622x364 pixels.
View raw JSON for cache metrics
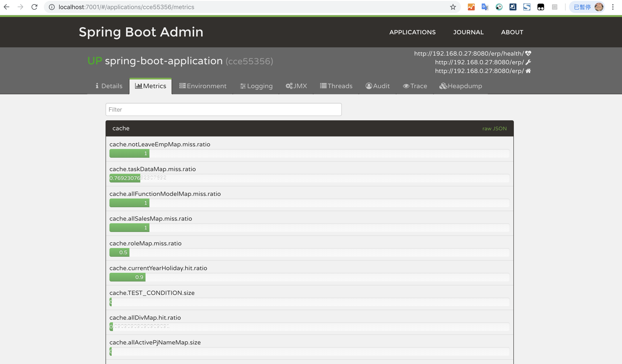[x=494, y=129]
